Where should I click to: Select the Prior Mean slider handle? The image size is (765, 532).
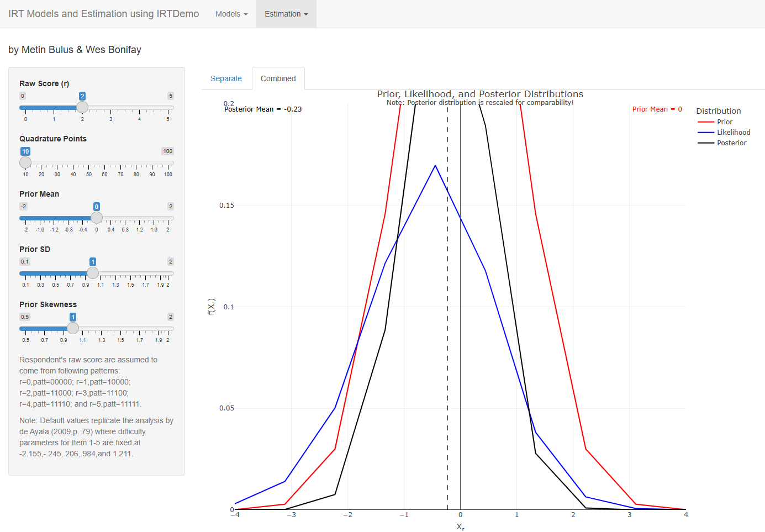click(x=97, y=218)
